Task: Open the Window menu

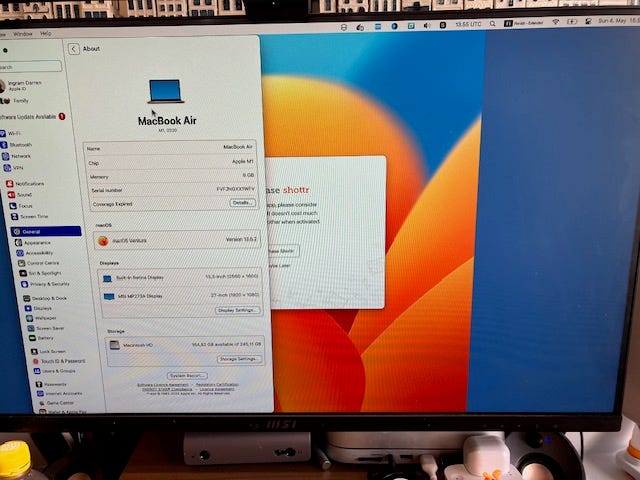Action: pyautogui.click(x=23, y=34)
